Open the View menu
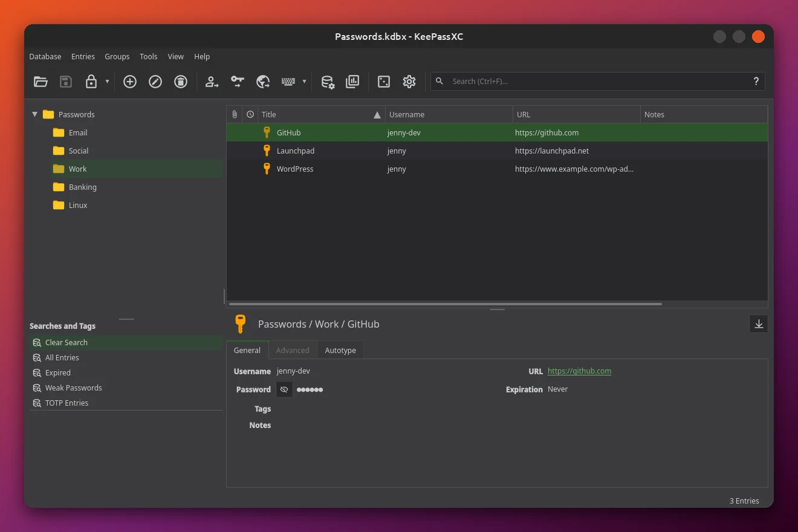The width and height of the screenshot is (798, 532). (176, 56)
